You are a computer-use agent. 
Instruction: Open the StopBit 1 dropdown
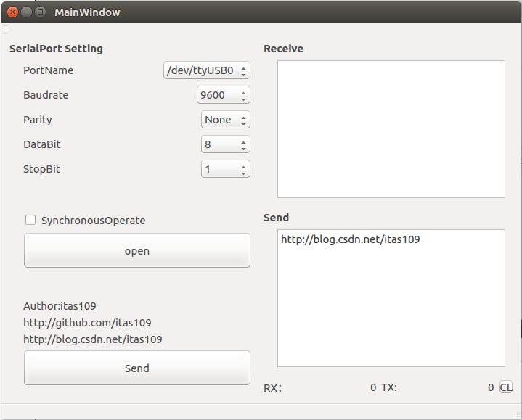point(226,169)
